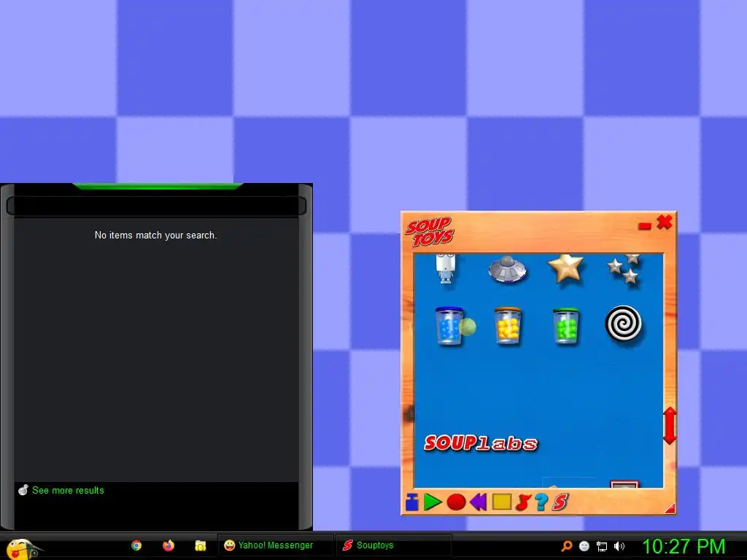Click the Soup Toys title logo

429,232
